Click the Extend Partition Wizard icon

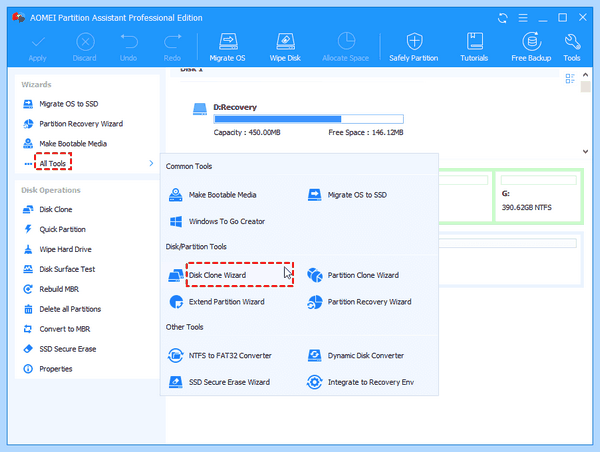tap(176, 302)
